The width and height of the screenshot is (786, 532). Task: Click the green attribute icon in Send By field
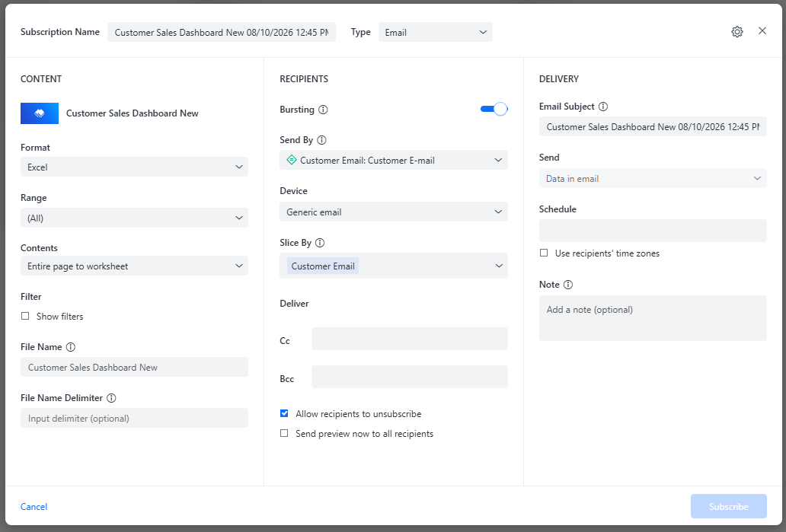click(291, 161)
